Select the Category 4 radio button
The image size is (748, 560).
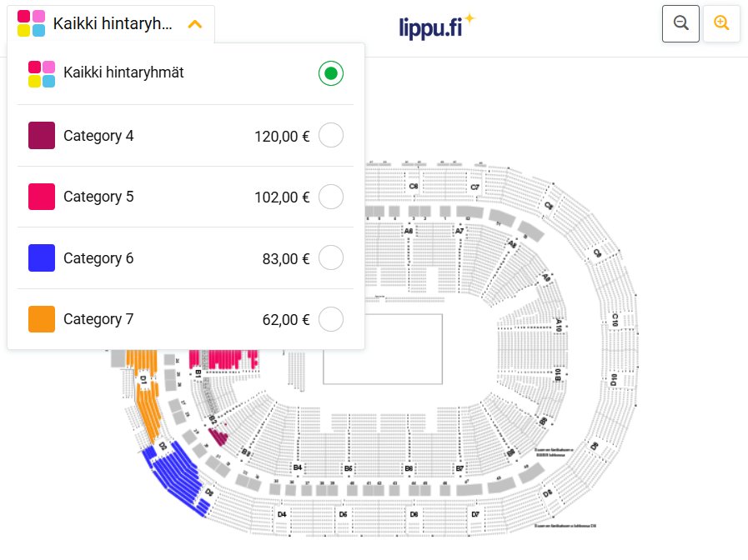click(x=330, y=135)
